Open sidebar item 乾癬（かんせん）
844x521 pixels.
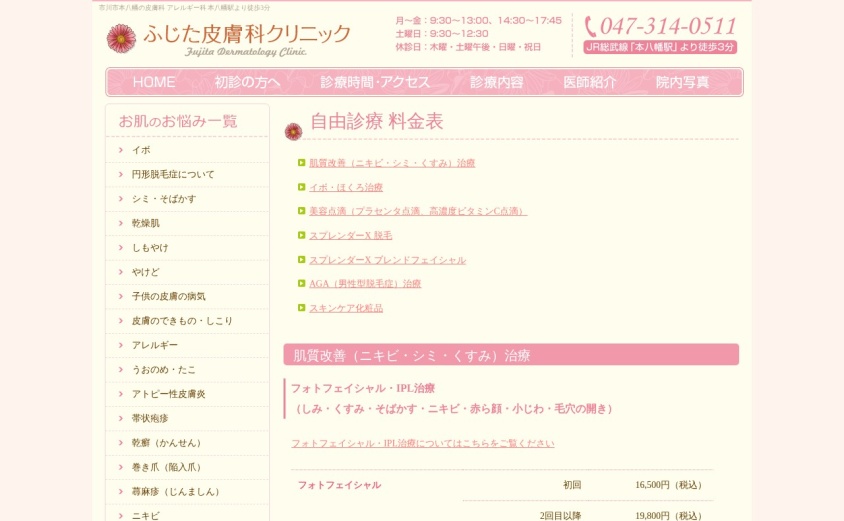coord(166,443)
